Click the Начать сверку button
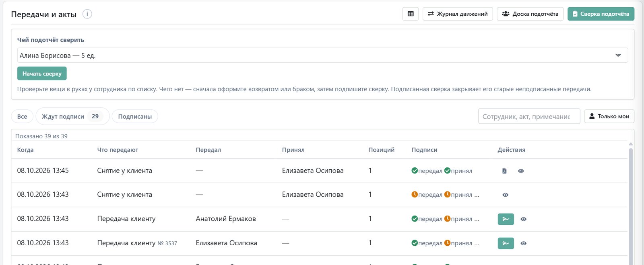This screenshot has height=265, width=644. (42, 74)
